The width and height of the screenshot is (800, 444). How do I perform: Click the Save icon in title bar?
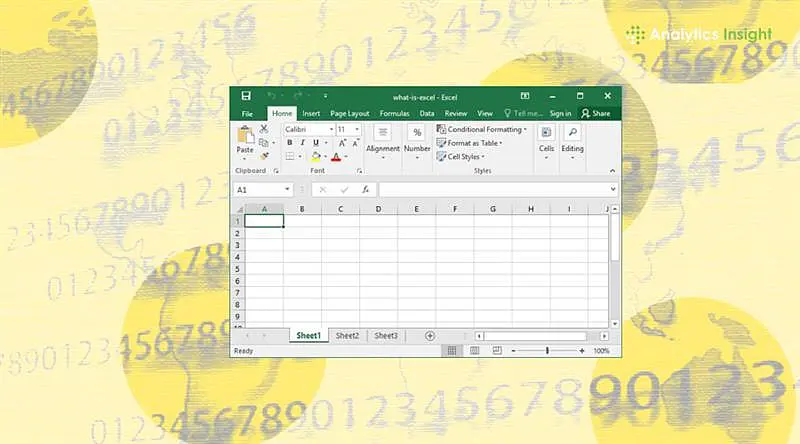[x=244, y=95]
